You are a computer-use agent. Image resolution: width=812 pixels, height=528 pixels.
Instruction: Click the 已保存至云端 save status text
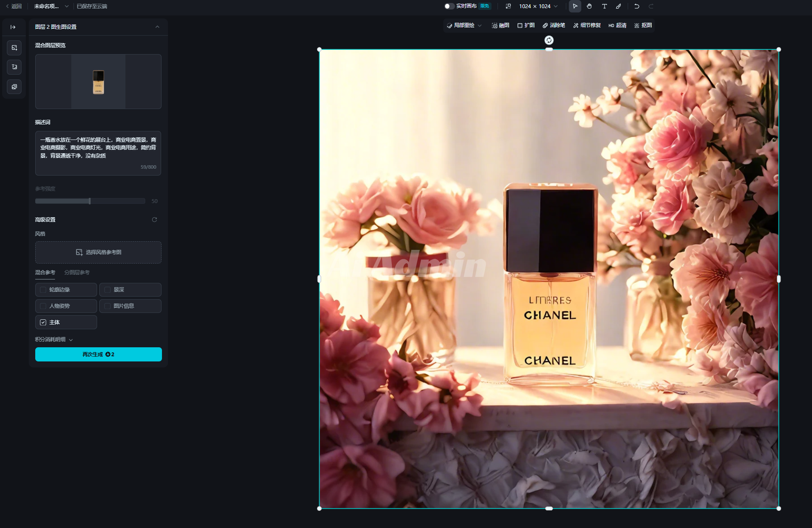tap(92, 6)
